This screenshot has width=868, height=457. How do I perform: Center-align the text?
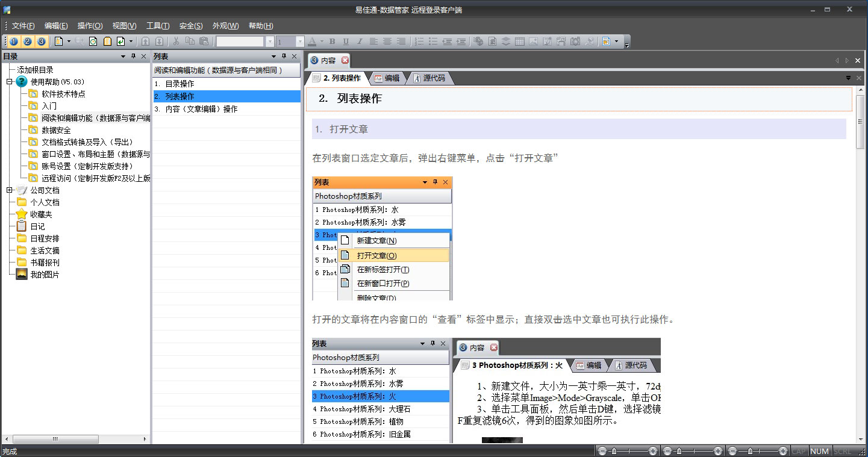[387, 42]
